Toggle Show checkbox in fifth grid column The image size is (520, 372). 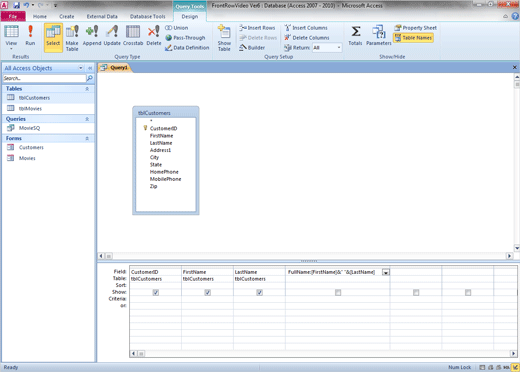(x=416, y=292)
